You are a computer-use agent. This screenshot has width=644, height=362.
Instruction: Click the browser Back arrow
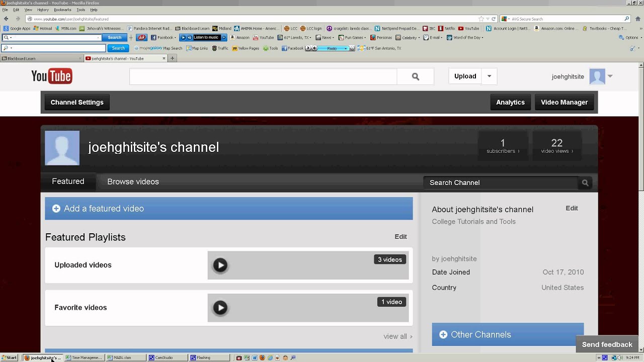pyautogui.click(x=6, y=19)
